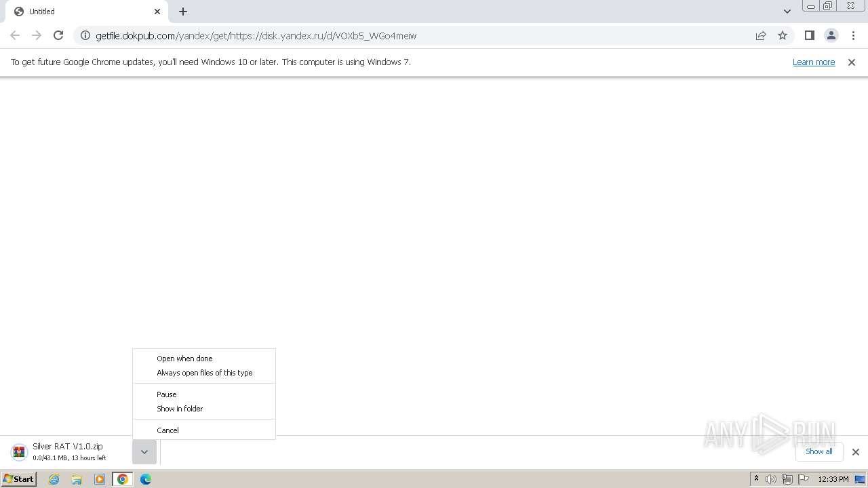Click the Silver RAT zip file icon
Viewport: 868px width, 488px height.
(x=19, y=452)
